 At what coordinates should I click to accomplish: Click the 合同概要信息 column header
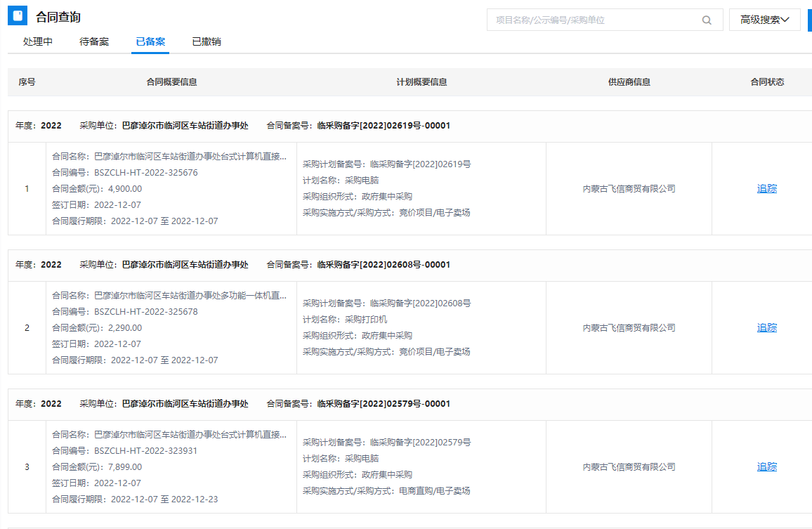tap(171, 82)
